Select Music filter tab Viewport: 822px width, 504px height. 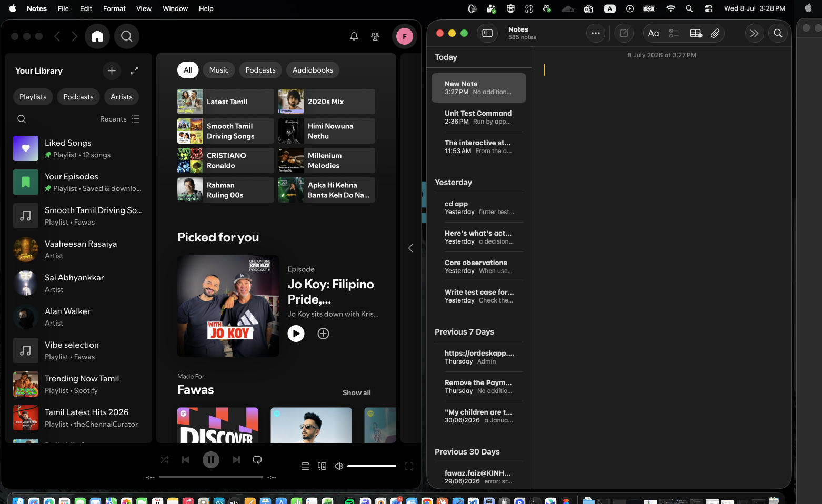pos(219,70)
